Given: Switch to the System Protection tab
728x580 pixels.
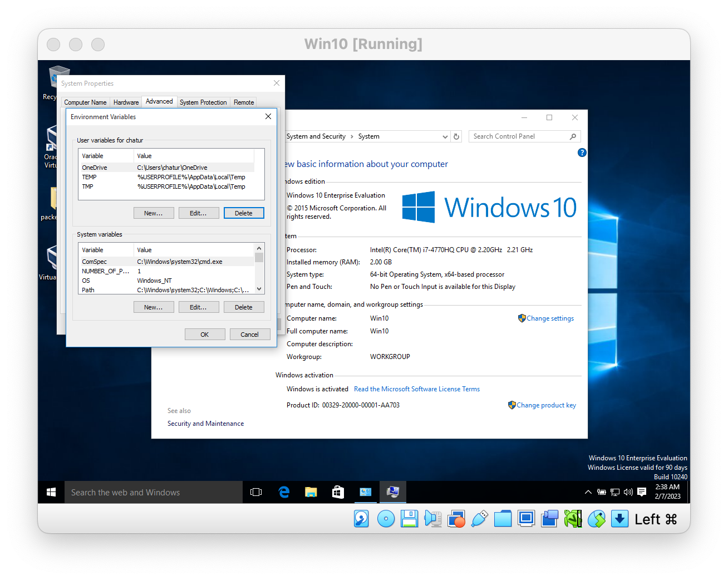Looking at the screenshot, I should coord(203,102).
